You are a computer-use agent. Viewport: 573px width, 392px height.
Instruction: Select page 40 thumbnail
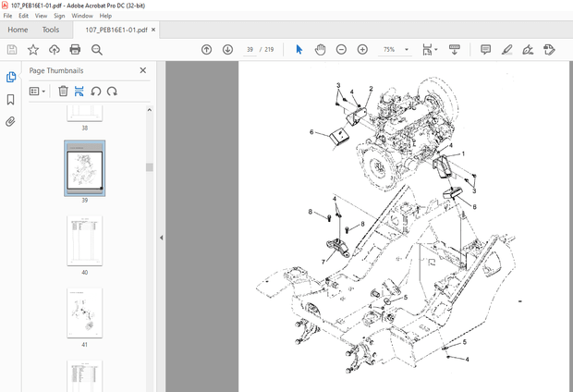(85, 240)
